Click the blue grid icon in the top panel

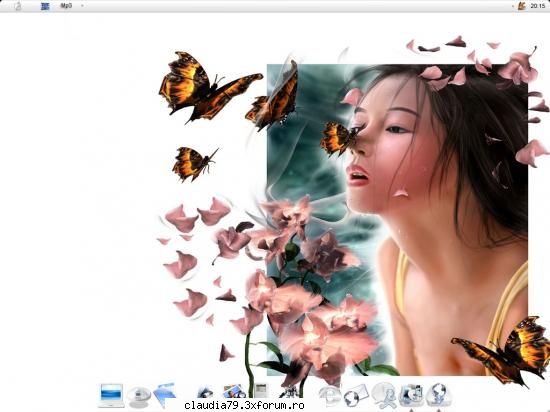coord(45,6)
